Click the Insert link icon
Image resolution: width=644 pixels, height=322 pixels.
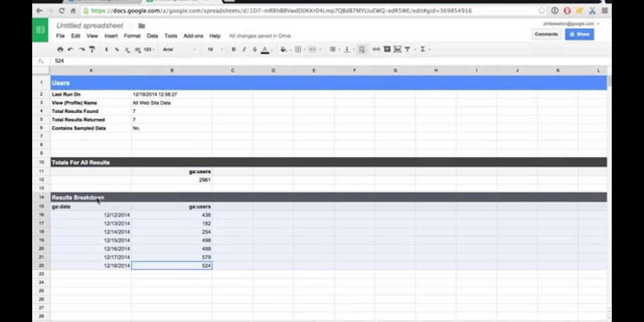[376, 49]
